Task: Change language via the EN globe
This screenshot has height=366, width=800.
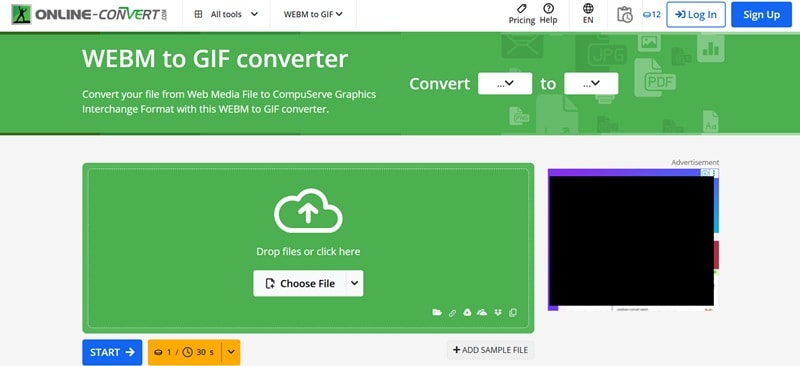Action: tap(588, 14)
